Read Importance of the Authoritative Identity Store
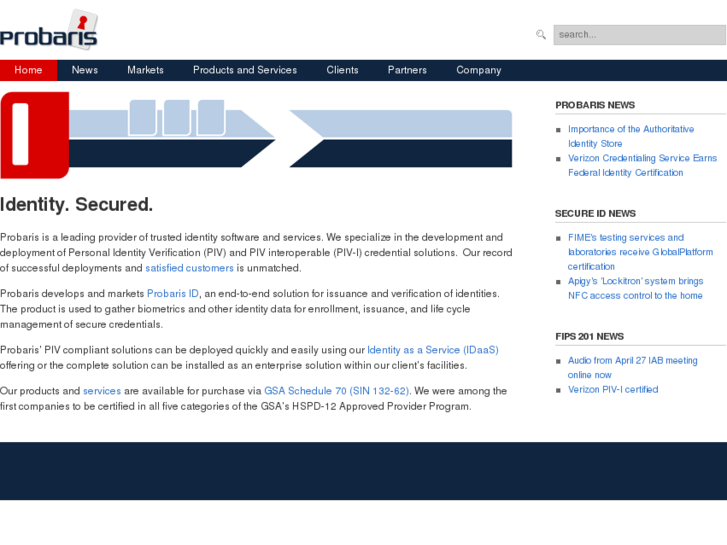This screenshot has width=727, height=545. [631, 136]
